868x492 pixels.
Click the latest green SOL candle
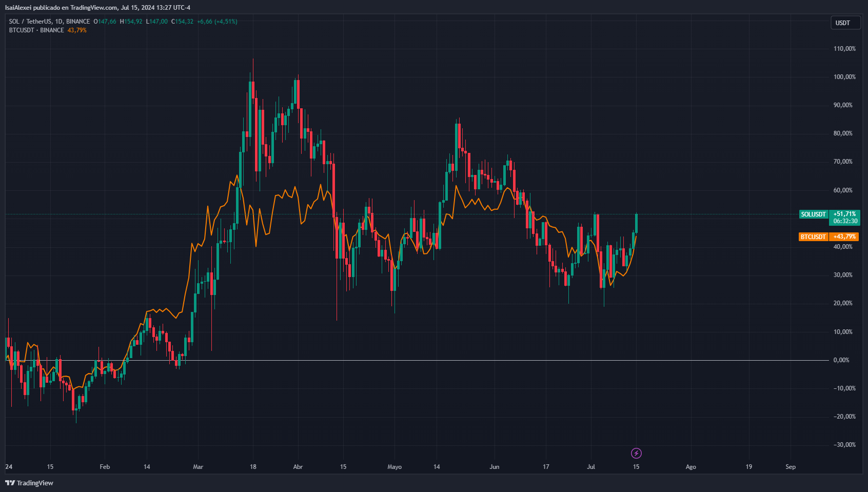click(x=636, y=223)
